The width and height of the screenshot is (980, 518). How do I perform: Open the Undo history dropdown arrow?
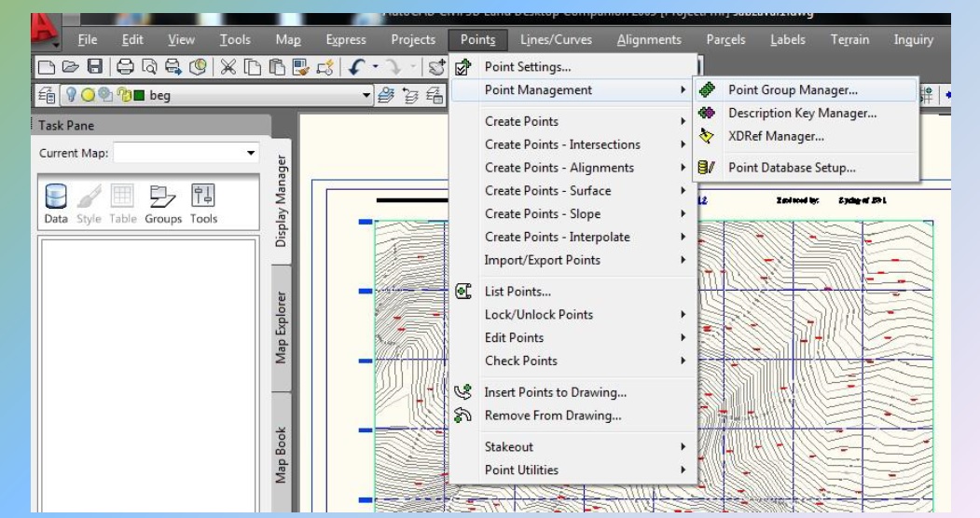pyautogui.click(x=375, y=66)
